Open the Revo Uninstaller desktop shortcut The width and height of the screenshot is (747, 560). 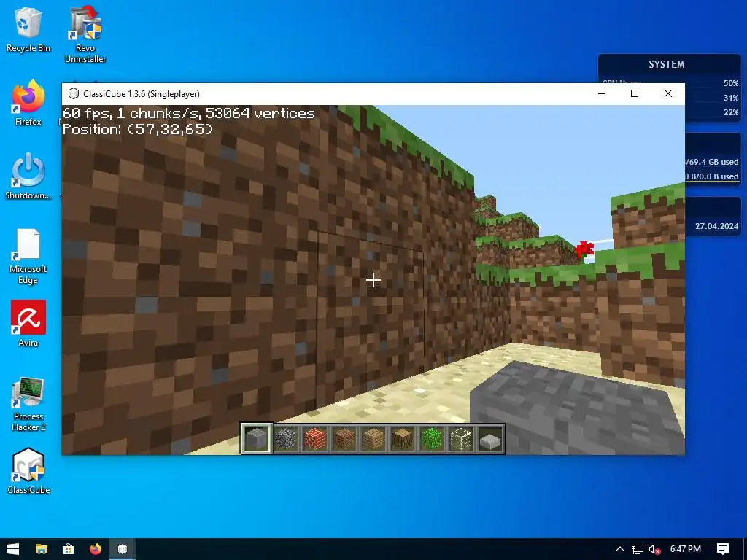(85, 34)
